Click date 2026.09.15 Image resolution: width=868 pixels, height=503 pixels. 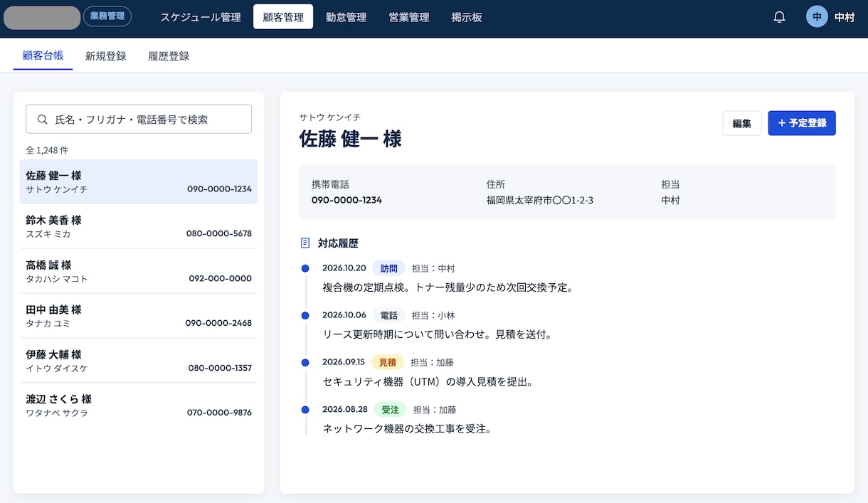[x=344, y=362]
